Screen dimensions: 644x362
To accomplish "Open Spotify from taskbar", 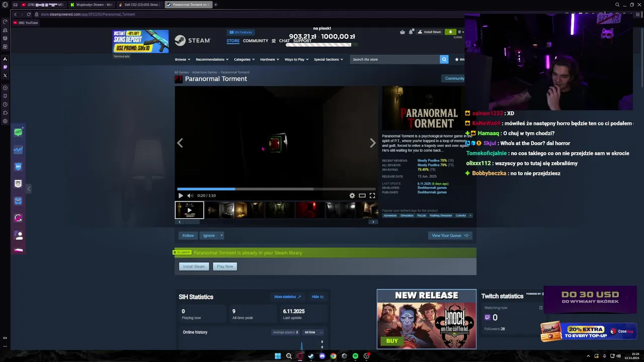I will [355, 356].
